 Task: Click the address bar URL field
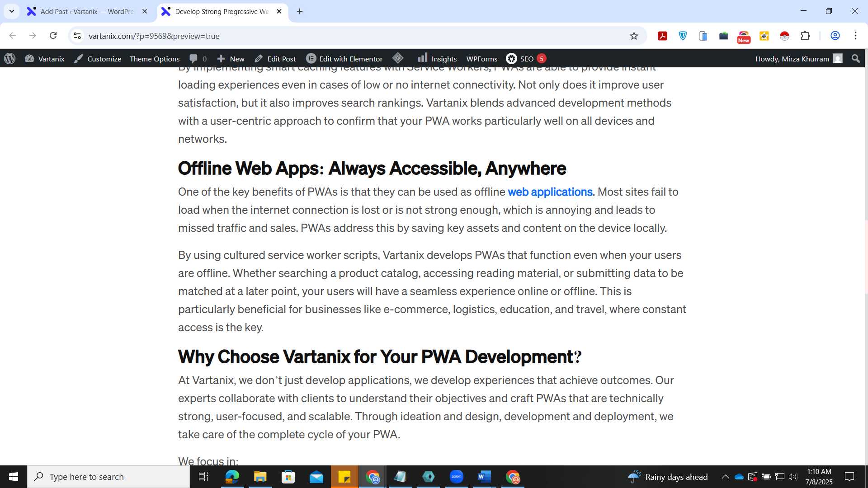coord(353,36)
